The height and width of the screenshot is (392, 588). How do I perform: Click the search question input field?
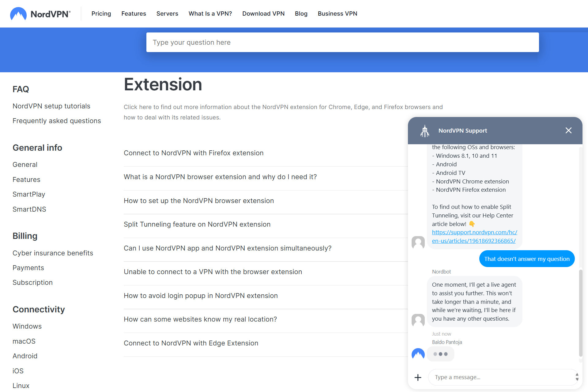point(343,42)
